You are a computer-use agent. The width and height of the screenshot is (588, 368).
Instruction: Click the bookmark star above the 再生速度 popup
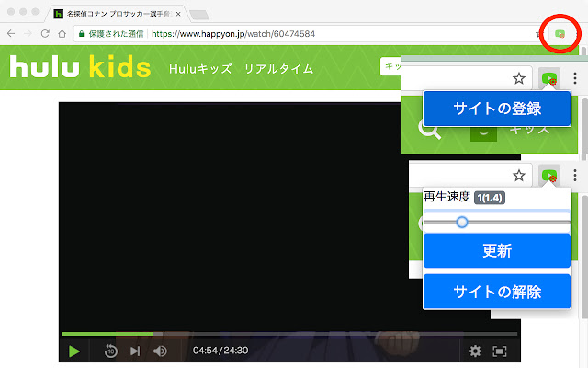coord(519,176)
